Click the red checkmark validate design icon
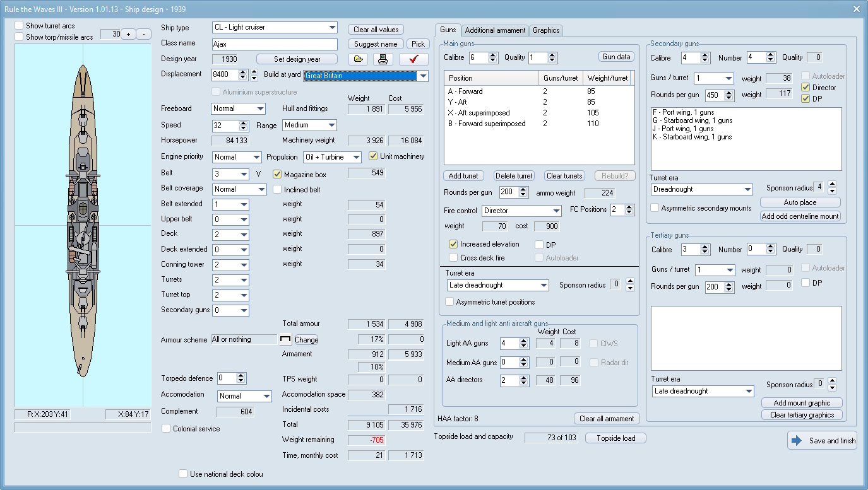868x490 pixels. (x=413, y=59)
